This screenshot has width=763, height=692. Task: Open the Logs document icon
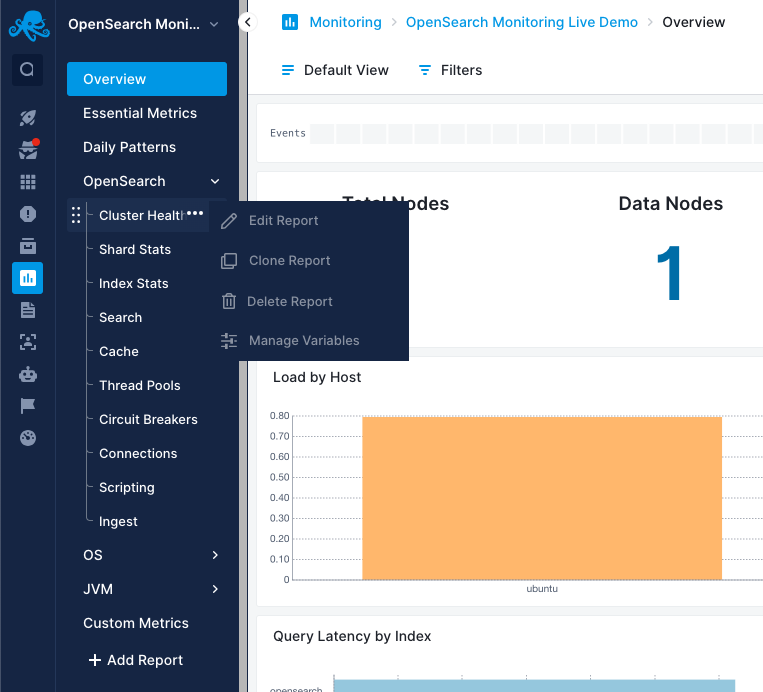point(28,310)
